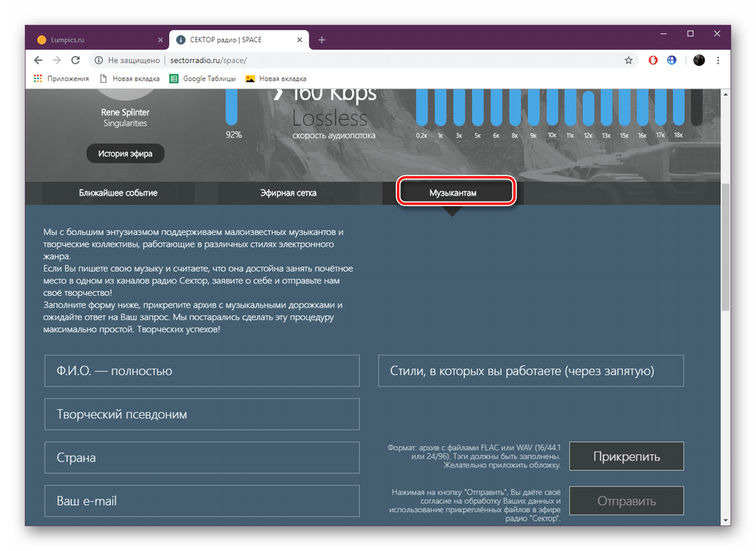Click История эфира button
This screenshot has height=551, width=756.
[125, 153]
